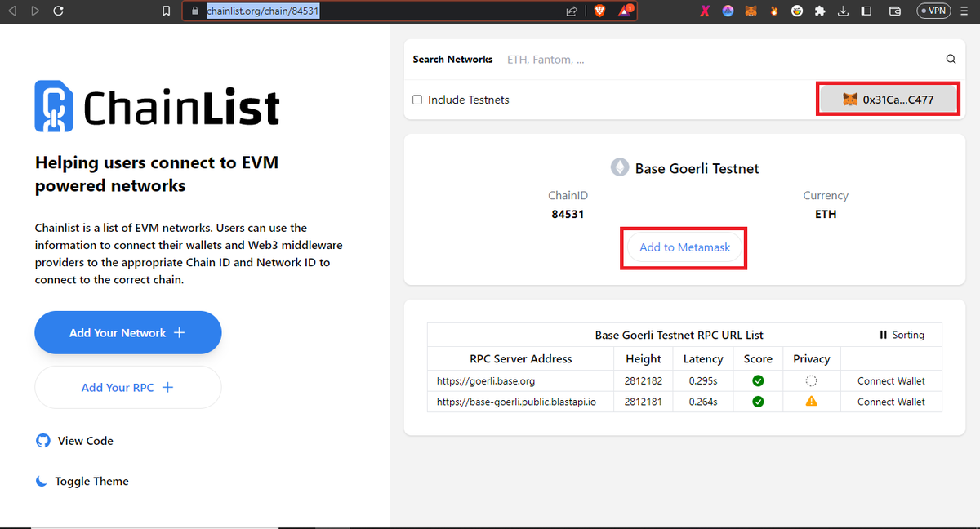Open the Brave Rewards triangle icon
Viewport: 980px width, 529px height.
click(x=625, y=11)
